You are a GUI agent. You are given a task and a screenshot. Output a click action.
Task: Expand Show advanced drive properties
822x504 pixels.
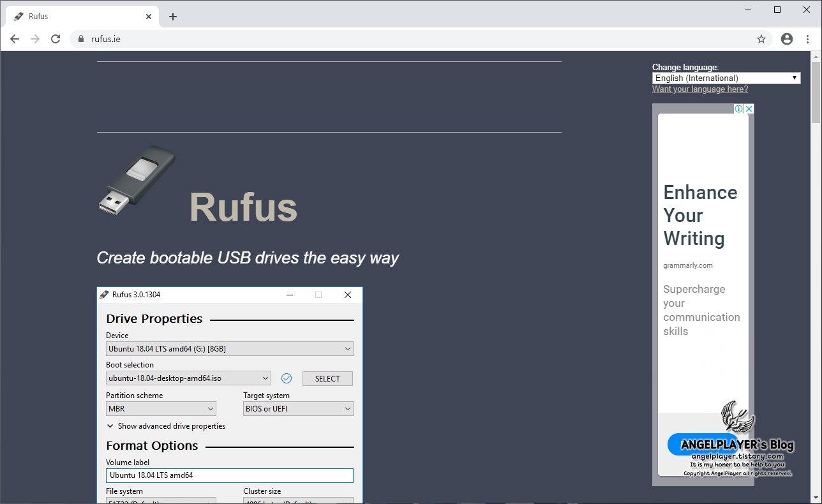[x=166, y=426]
